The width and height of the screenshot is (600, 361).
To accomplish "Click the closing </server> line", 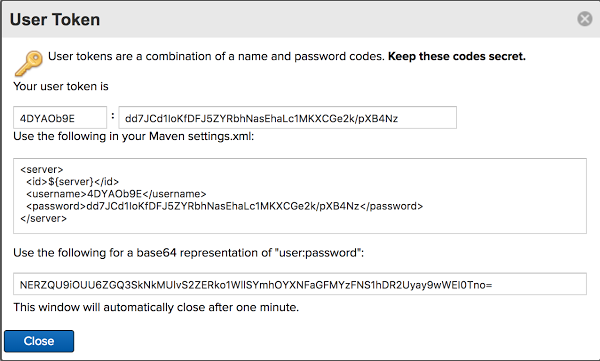I will coord(44,218).
